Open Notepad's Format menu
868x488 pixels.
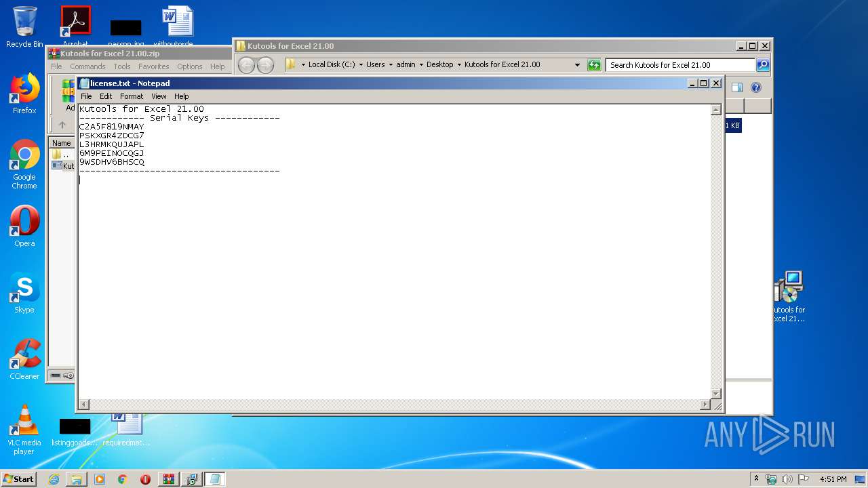132,96
